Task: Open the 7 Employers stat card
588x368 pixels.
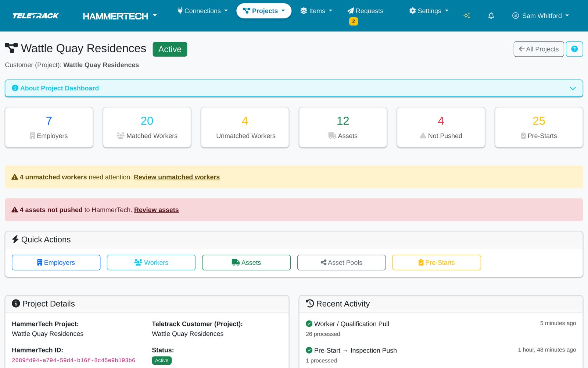Action: 49,127
